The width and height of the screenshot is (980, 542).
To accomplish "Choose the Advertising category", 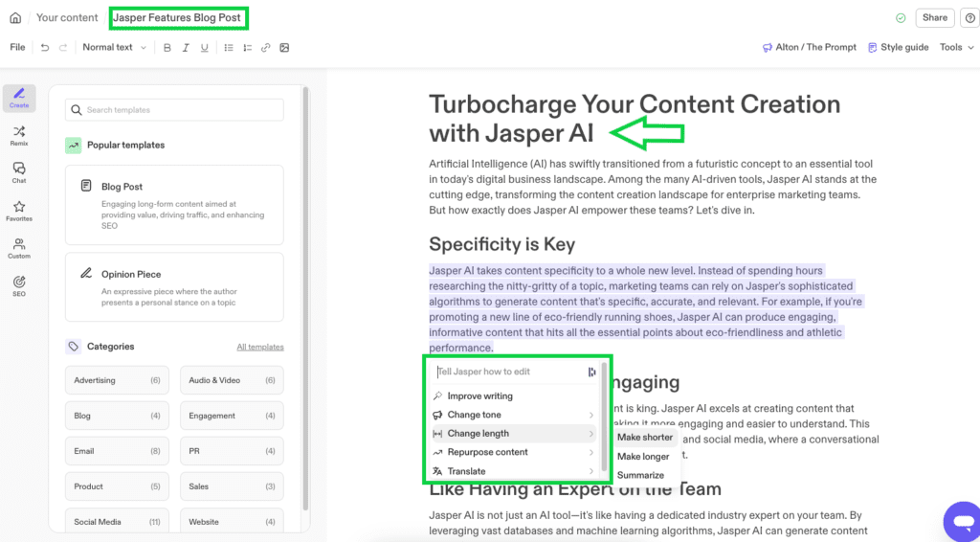I will pyautogui.click(x=117, y=380).
